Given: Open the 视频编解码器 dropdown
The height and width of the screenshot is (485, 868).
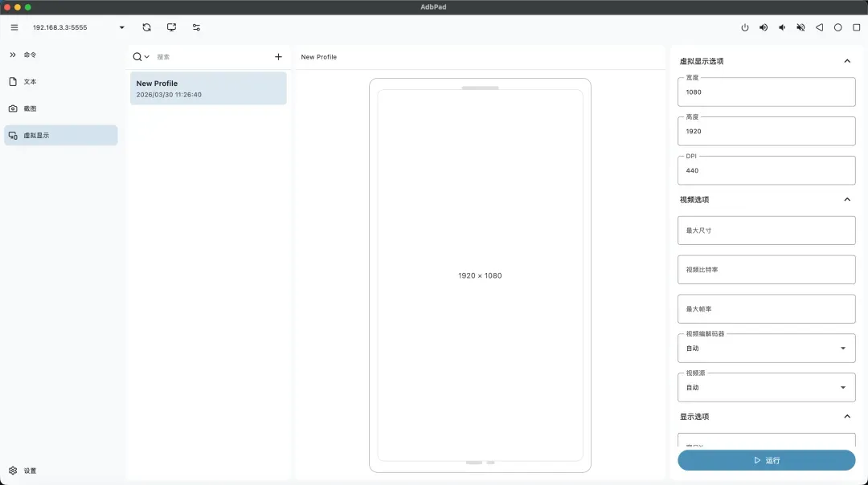Looking at the screenshot, I should pyautogui.click(x=767, y=348).
